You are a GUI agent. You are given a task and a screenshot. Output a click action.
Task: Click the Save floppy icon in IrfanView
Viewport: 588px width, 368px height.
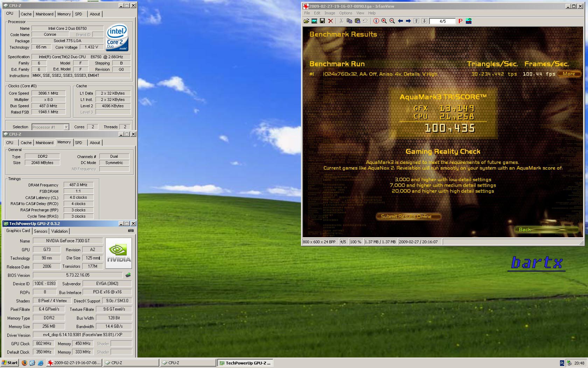322,21
